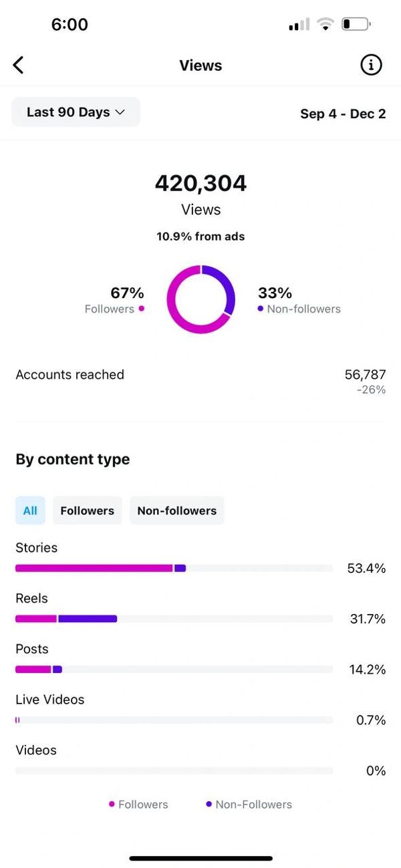This screenshot has width=401, height=868.
Task: Switch to the Followers filter tab
Action: (x=87, y=511)
